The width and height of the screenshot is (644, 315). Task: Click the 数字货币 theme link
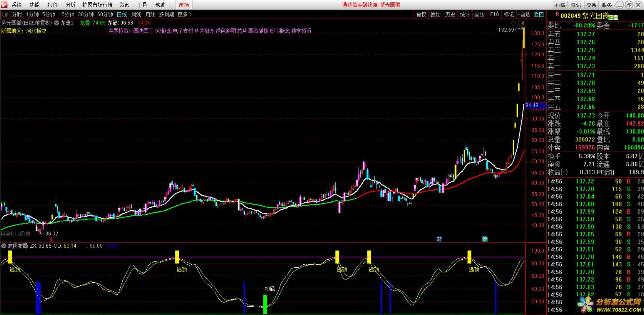pyautogui.click(x=301, y=31)
